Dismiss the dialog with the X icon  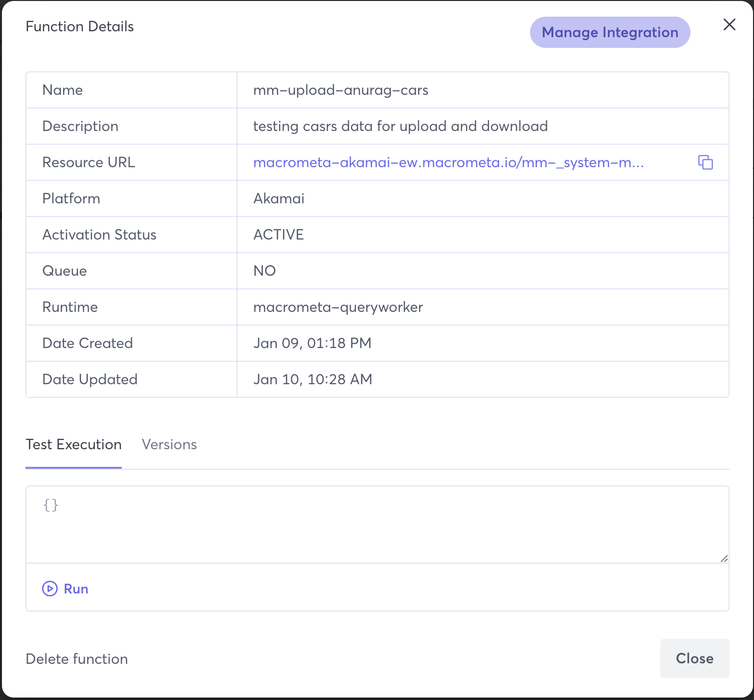pos(729,24)
